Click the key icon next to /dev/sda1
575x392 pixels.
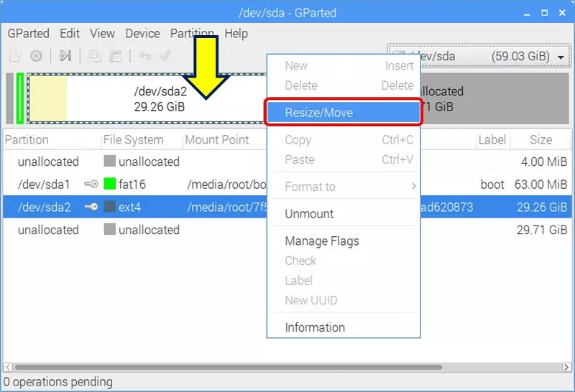[x=91, y=185]
